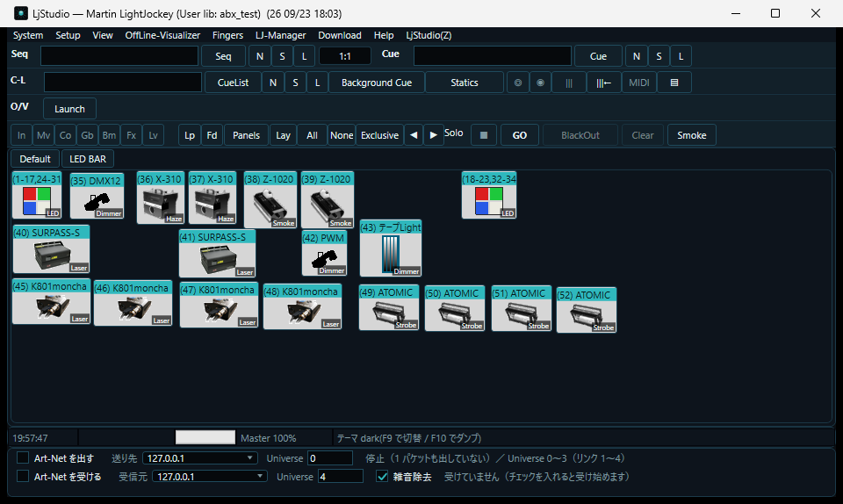Open the OffLine-Visualizer menu
This screenshot has width=843, height=504.
click(162, 35)
